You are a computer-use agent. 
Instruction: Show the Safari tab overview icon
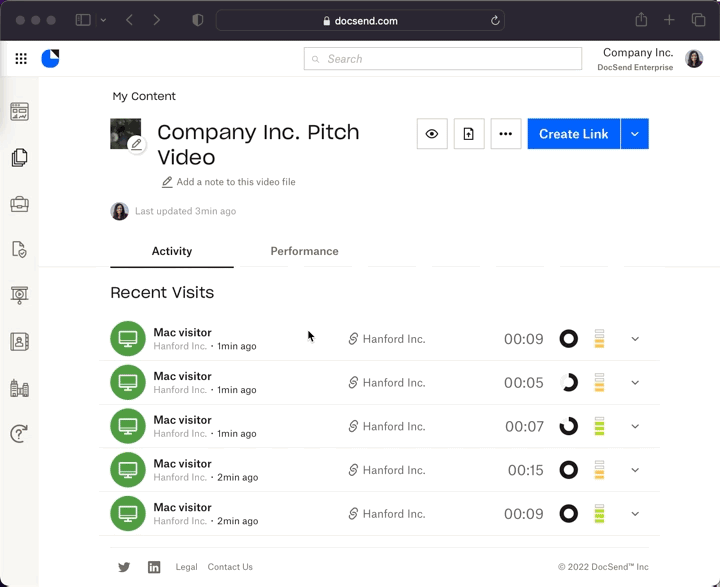[x=698, y=20]
